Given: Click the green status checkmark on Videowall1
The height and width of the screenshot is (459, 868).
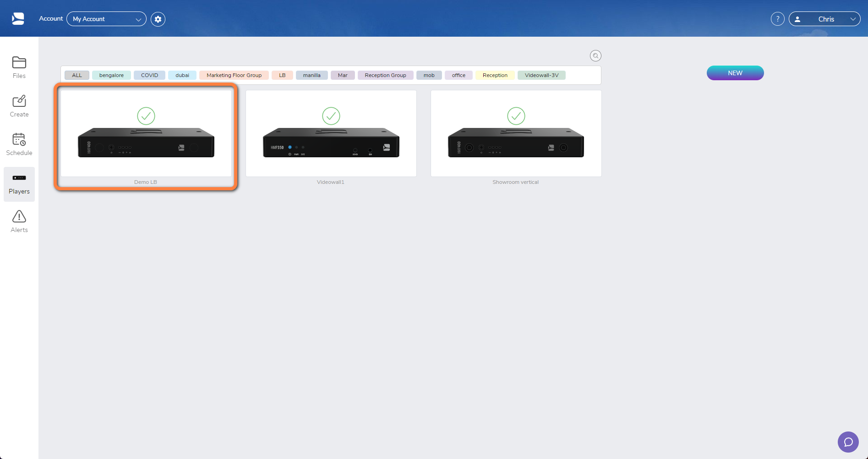Looking at the screenshot, I should pyautogui.click(x=331, y=116).
